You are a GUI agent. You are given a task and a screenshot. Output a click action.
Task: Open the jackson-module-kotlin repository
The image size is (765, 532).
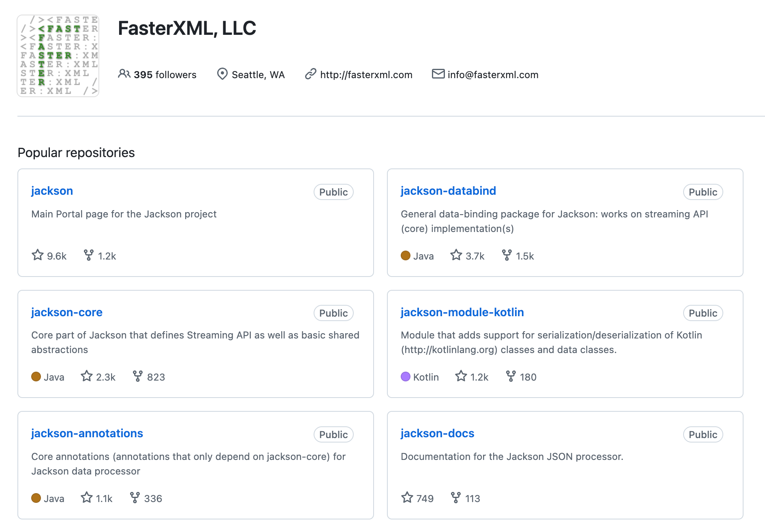coord(462,312)
